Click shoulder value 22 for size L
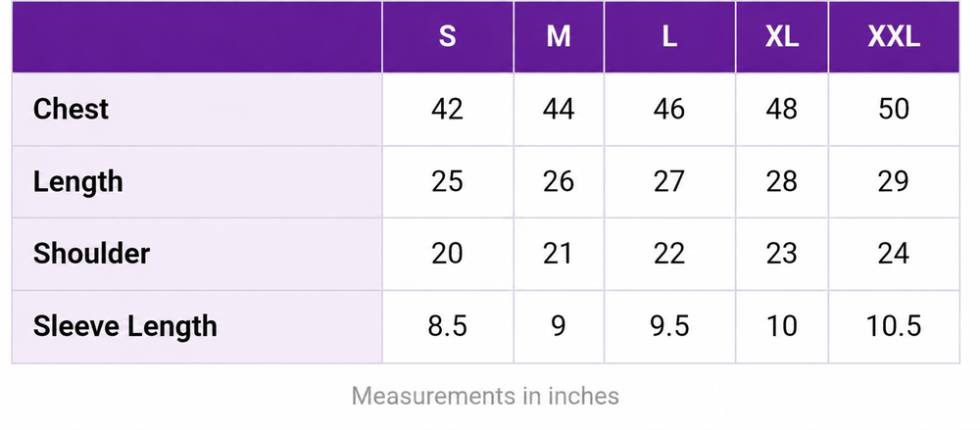The image size is (980, 430). 669,254
